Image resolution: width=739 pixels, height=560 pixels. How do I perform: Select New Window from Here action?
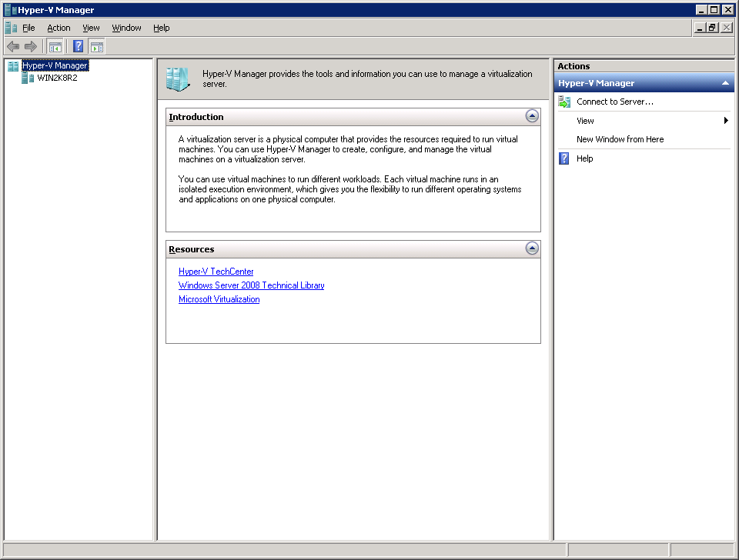[x=620, y=139]
